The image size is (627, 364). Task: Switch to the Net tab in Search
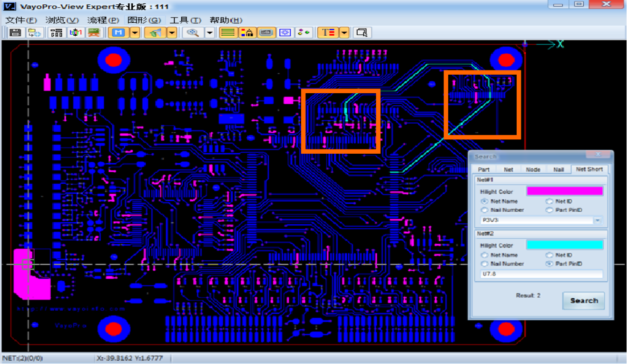(509, 169)
